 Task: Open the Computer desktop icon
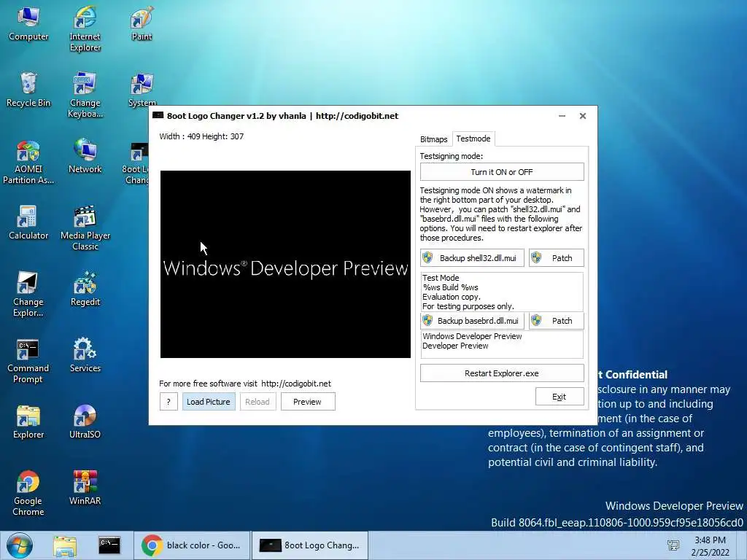point(28,24)
